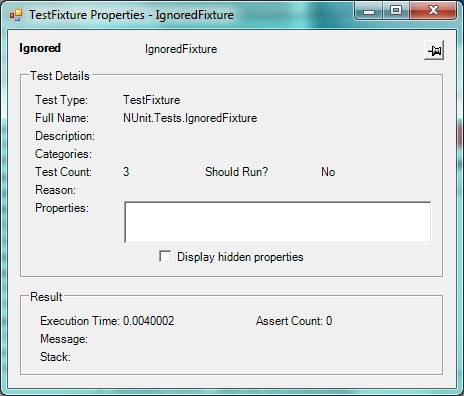Click the Display hidden properties label

point(240,257)
